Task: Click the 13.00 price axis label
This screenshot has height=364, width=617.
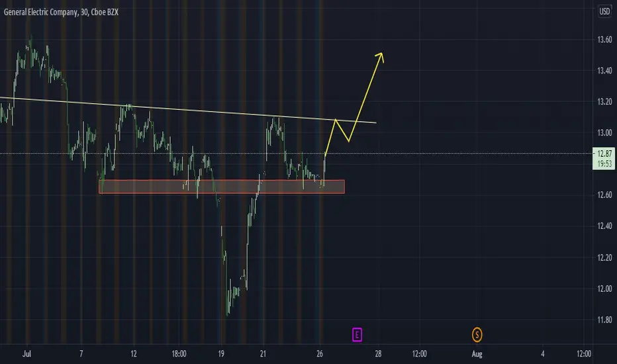Action: click(x=604, y=132)
